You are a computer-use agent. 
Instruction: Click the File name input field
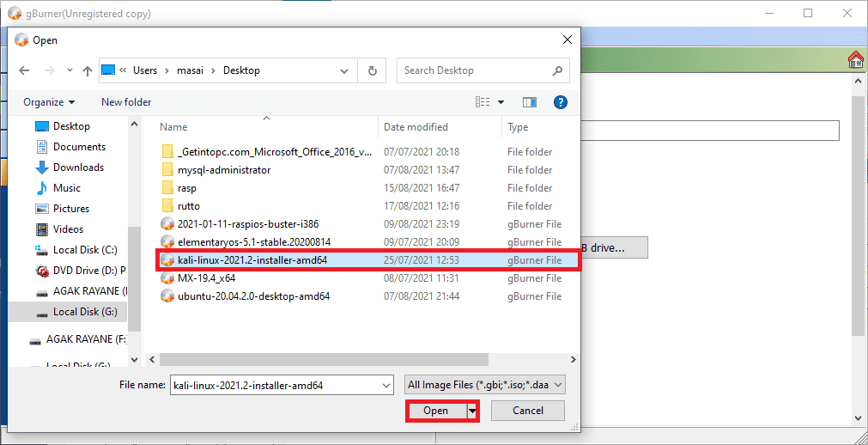coord(275,385)
